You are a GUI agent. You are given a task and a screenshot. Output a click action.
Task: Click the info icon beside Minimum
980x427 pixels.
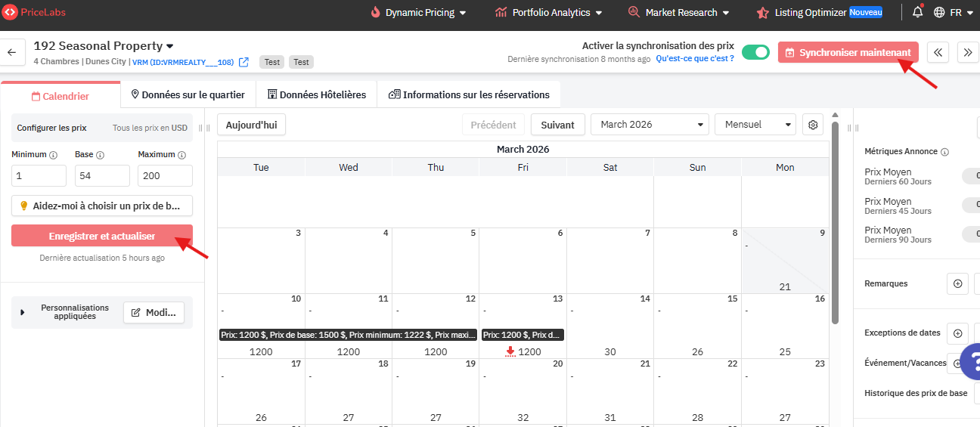(x=53, y=155)
